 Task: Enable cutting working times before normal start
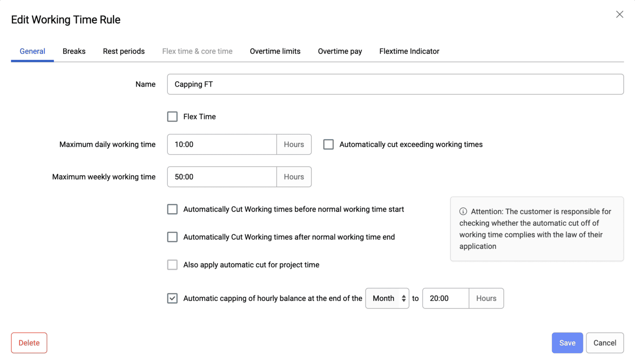pos(172,209)
